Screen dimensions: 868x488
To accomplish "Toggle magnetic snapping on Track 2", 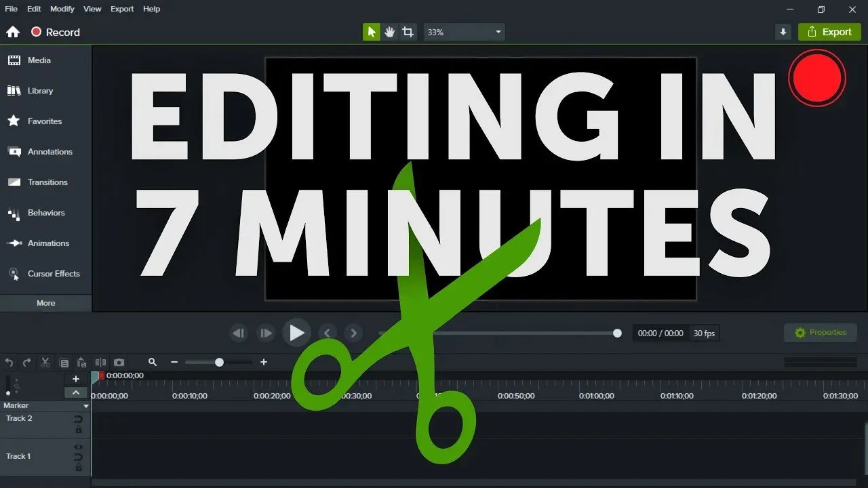I will pos(79,420).
